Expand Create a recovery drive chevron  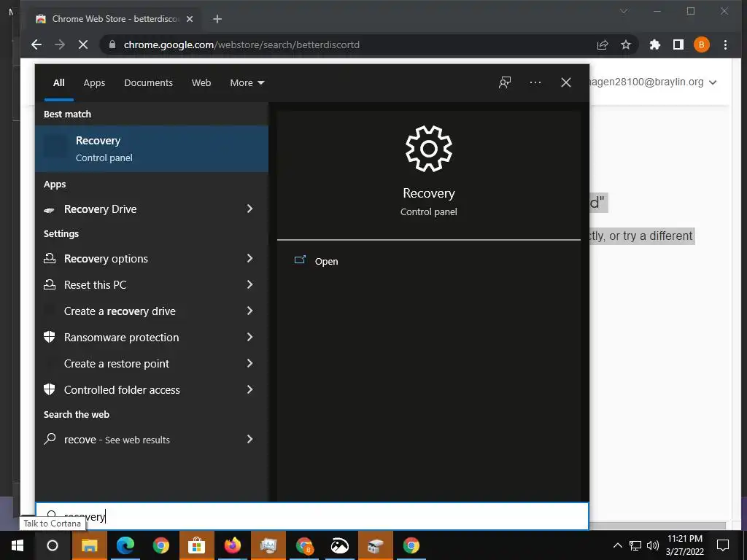[x=249, y=311]
